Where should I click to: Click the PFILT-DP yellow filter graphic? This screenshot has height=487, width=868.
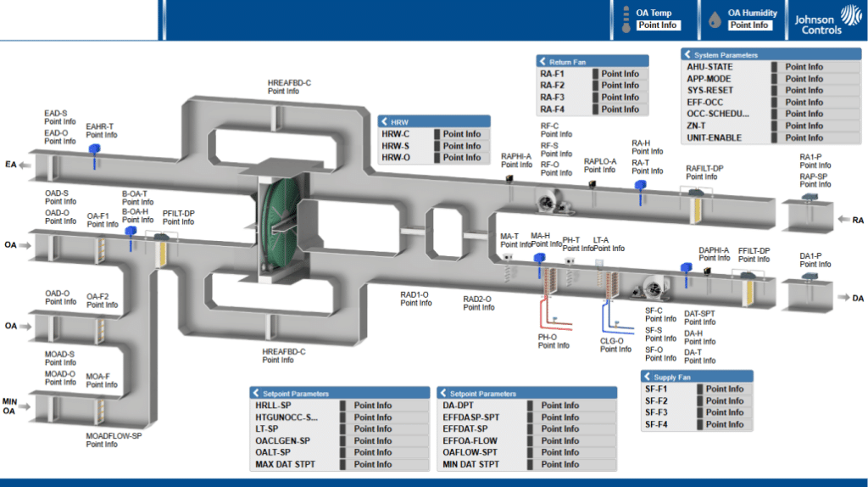pos(163,255)
